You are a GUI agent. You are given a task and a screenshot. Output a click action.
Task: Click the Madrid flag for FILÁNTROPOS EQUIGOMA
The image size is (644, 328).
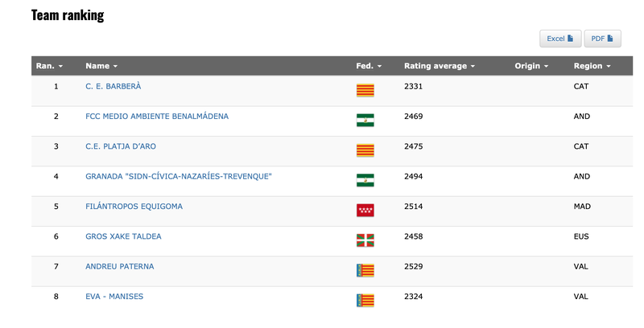[365, 211]
